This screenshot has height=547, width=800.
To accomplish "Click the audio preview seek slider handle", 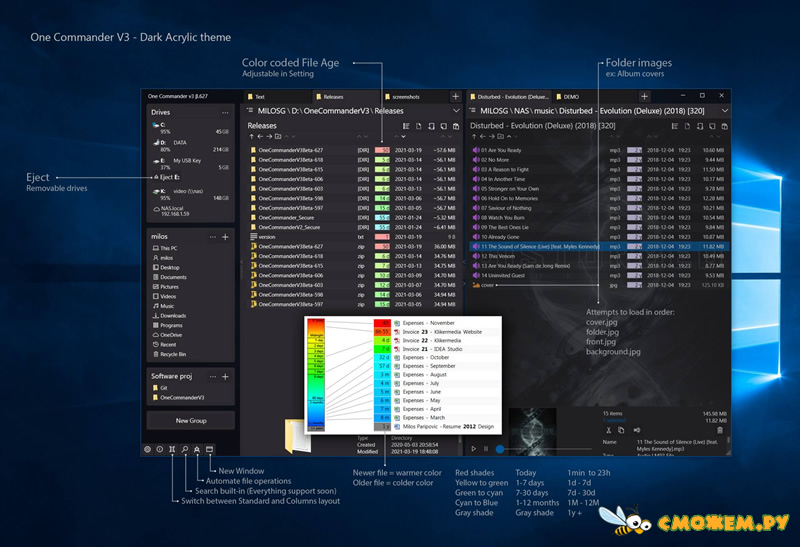I will 500,449.
